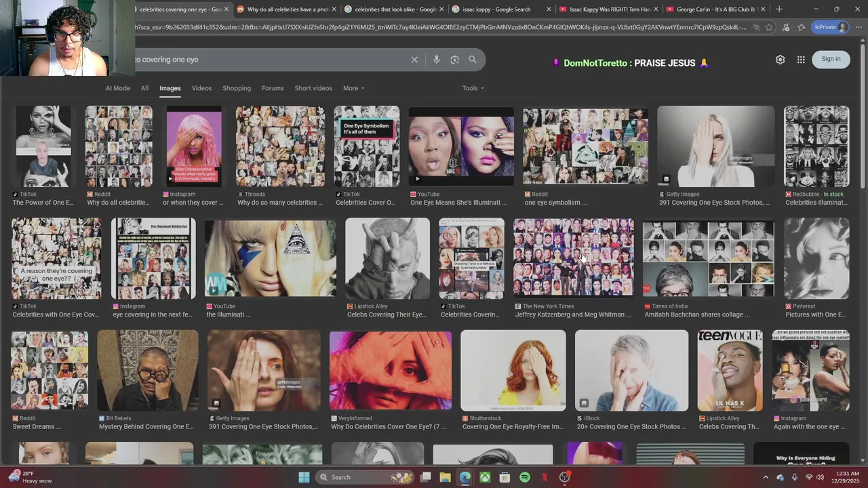Switch to AI Mode tab
This screenshot has height=488, width=868.
(117, 88)
